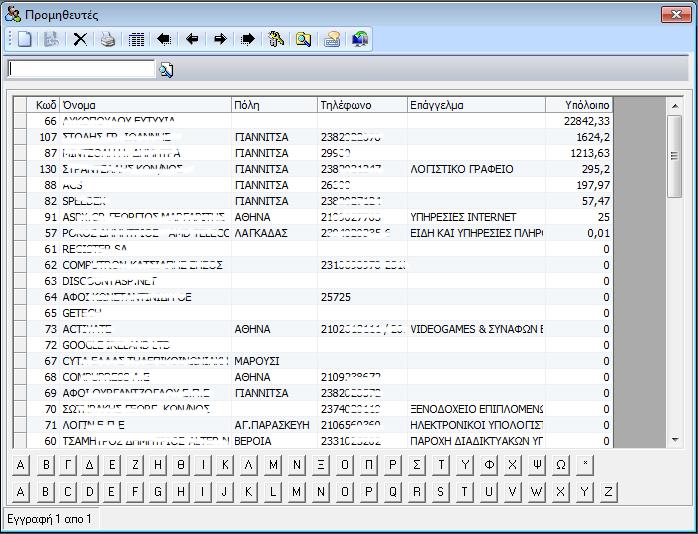Select the row with code 63
Screen dimensions: 698x534
click(313, 281)
